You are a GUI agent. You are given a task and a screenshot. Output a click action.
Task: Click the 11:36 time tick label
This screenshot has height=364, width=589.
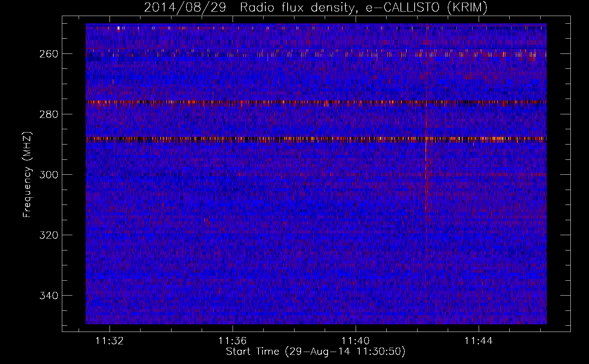[232, 341]
